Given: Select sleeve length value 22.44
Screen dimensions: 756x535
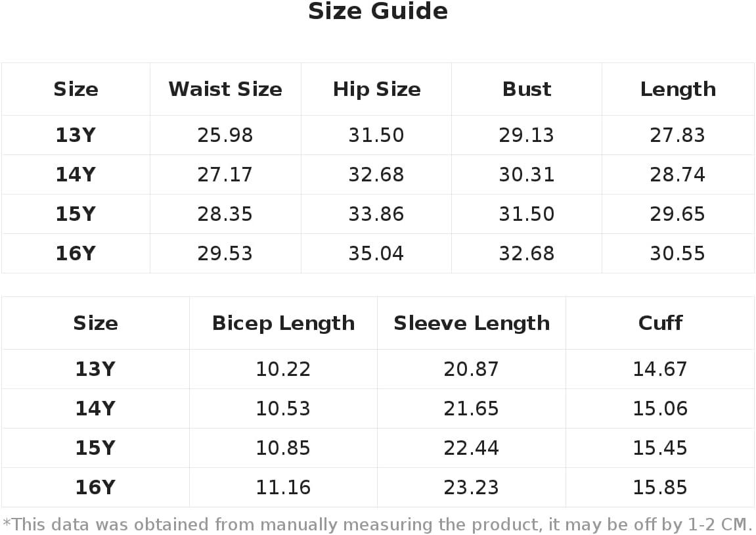Looking at the screenshot, I should click(x=471, y=448).
